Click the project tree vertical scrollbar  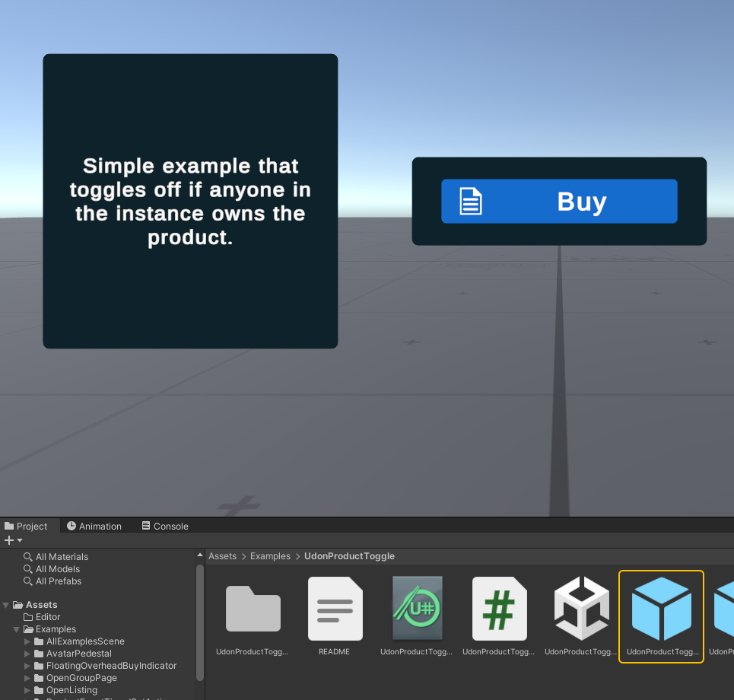(x=200, y=622)
